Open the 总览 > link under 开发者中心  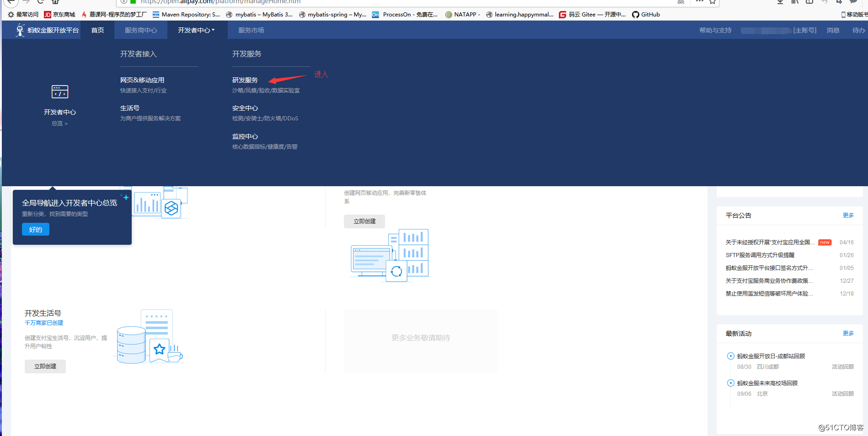point(59,124)
